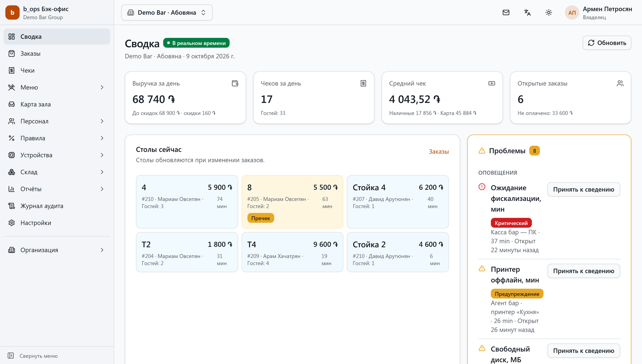642x364 pixels.
Task: Click the critical alert icon beside Ожидание фискализации
Action: (x=482, y=187)
